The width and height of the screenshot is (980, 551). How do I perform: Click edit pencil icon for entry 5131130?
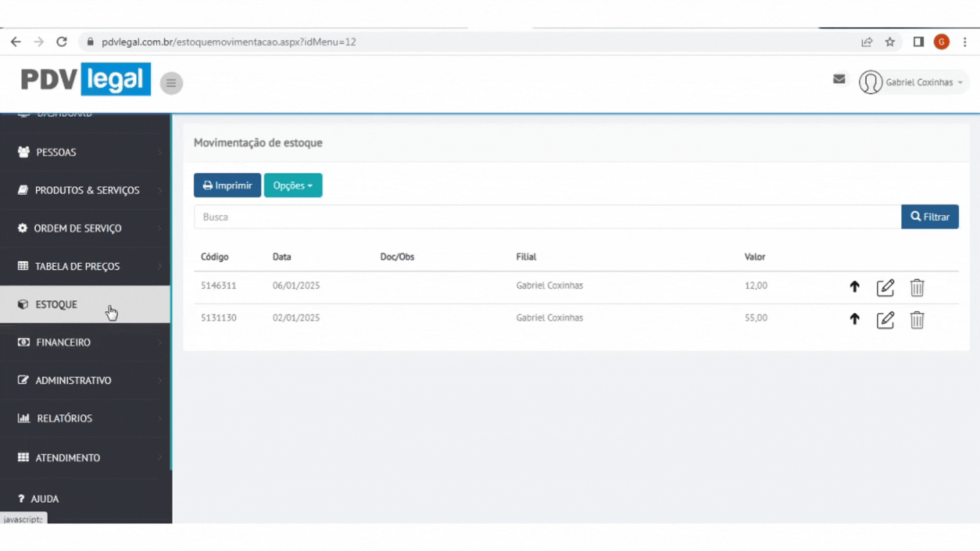coord(885,320)
